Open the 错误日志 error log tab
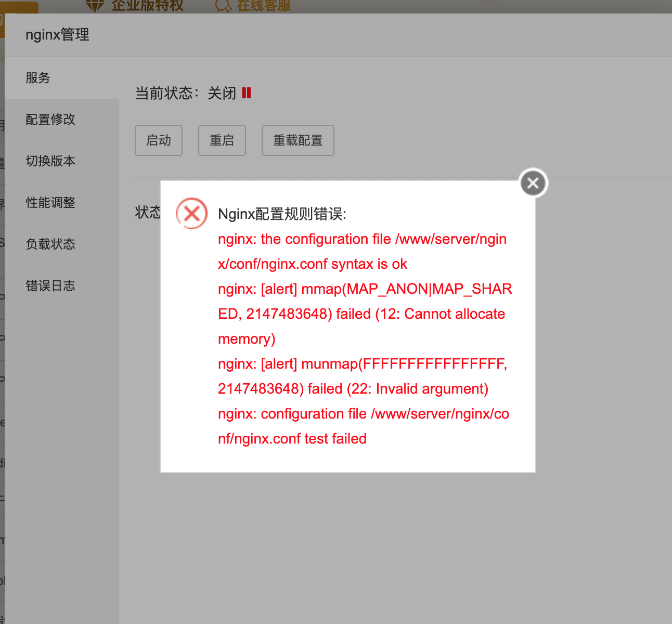This screenshot has width=672, height=624. click(62, 286)
